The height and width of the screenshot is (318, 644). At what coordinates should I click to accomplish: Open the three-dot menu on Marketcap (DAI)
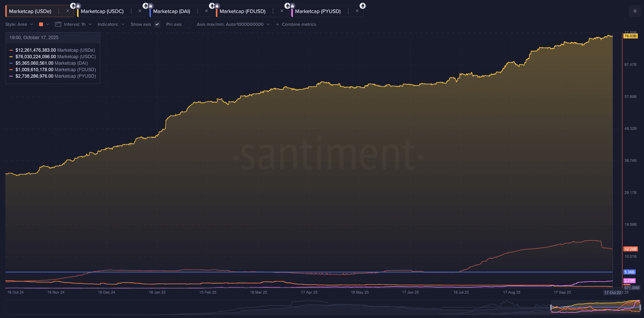[x=197, y=11]
